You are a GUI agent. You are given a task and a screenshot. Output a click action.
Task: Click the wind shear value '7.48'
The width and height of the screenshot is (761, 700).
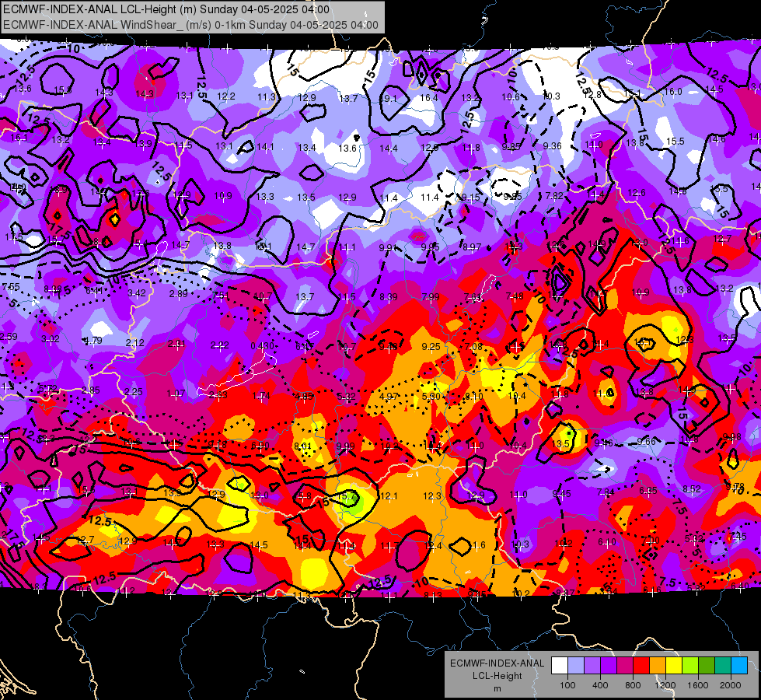(x=515, y=296)
